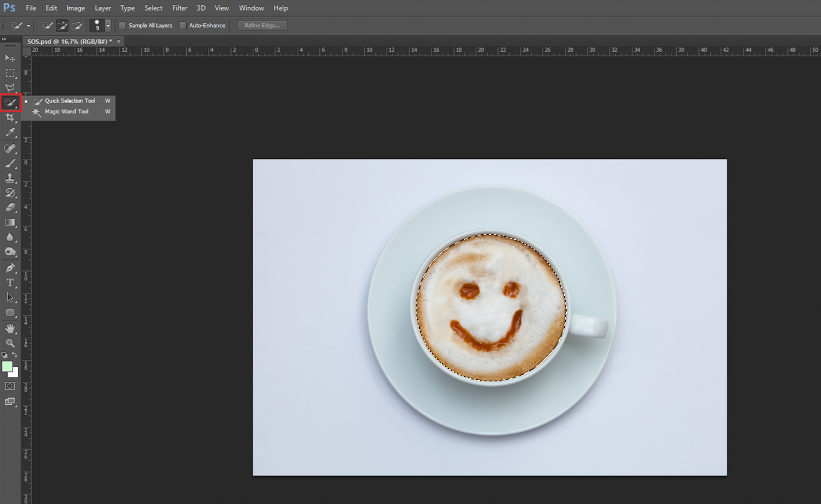Open the Image menu
The image size is (821, 504).
tap(75, 8)
